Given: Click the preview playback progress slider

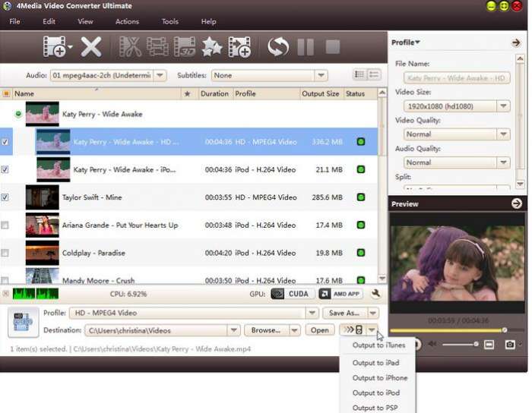Looking at the screenshot, I should click(x=456, y=330).
